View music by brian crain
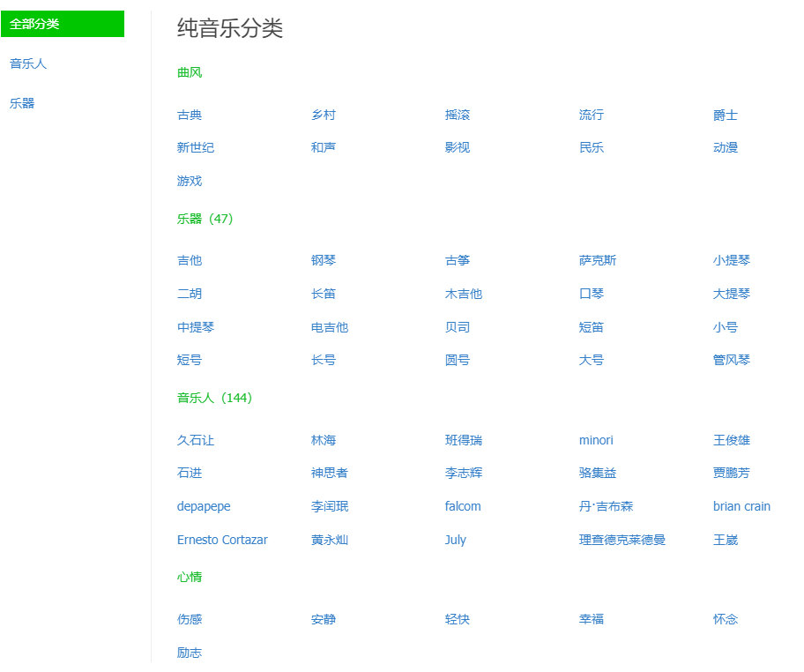Viewport: 804px width, 672px height. click(741, 506)
